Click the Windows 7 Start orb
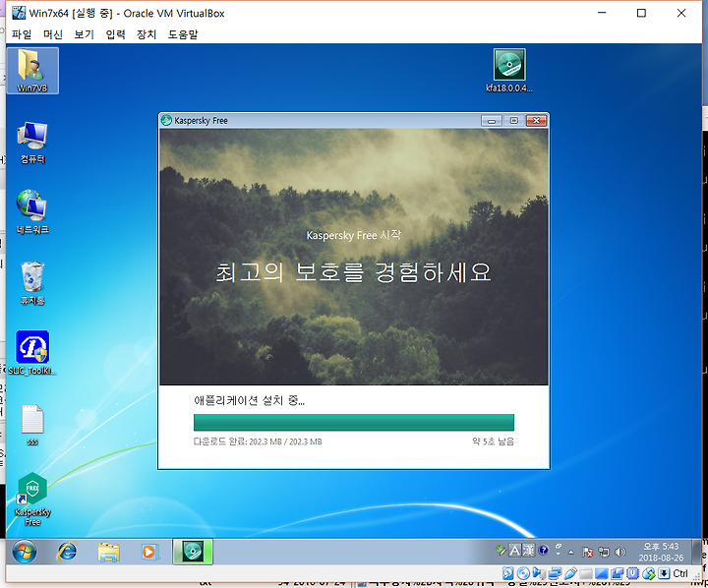 [x=24, y=552]
